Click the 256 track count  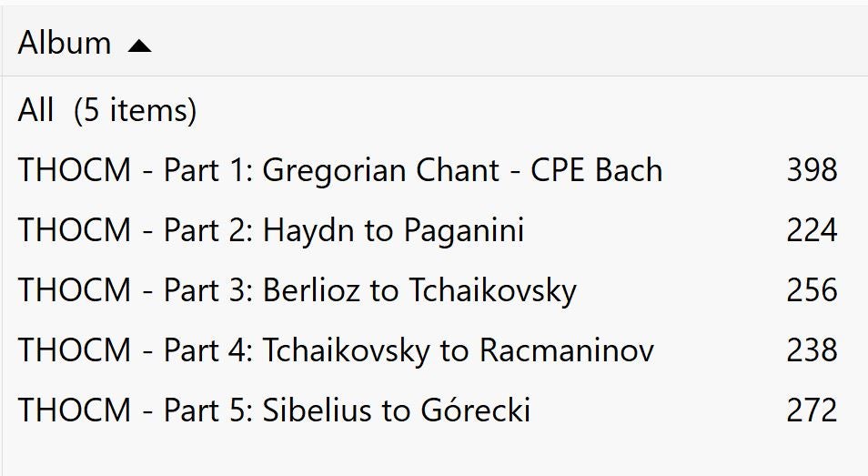click(812, 290)
